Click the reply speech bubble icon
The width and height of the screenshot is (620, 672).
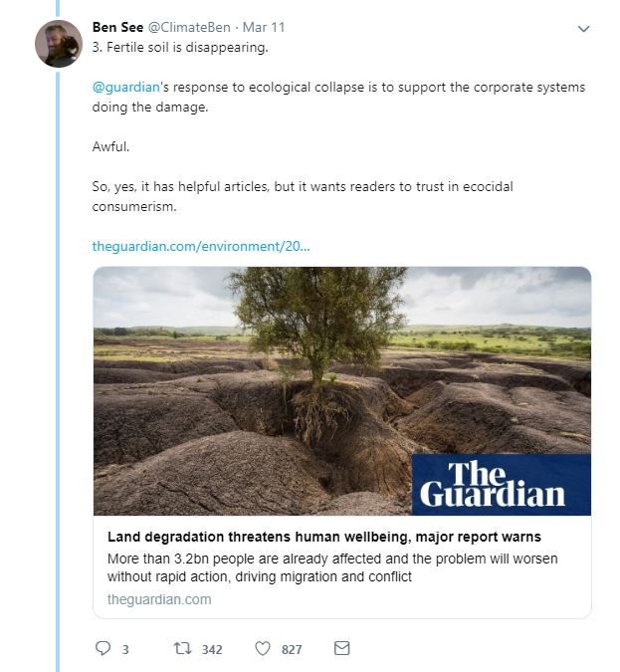click(103, 649)
